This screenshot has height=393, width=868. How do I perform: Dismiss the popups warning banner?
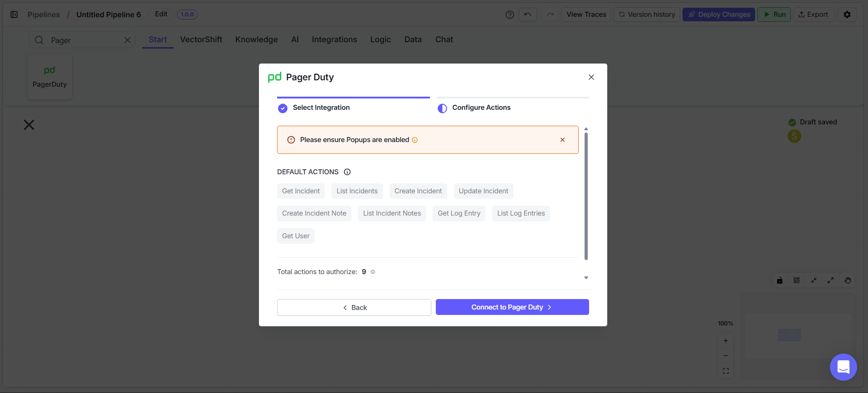click(562, 140)
